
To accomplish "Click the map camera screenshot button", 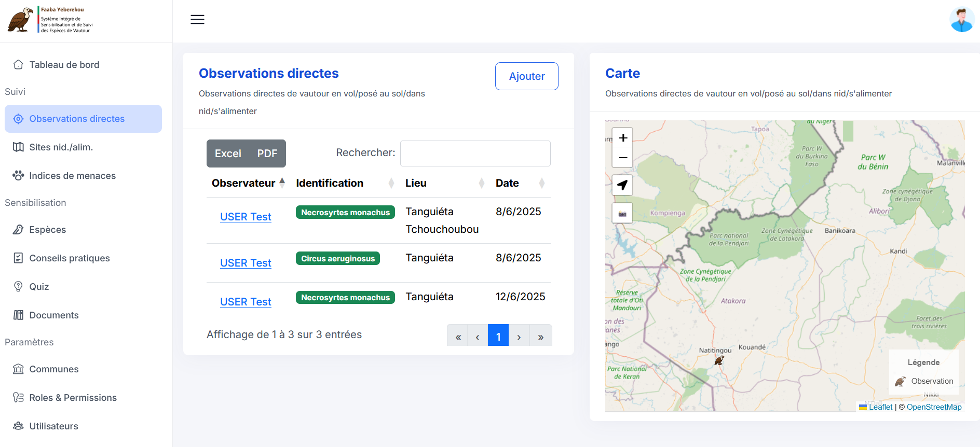I will (622, 214).
